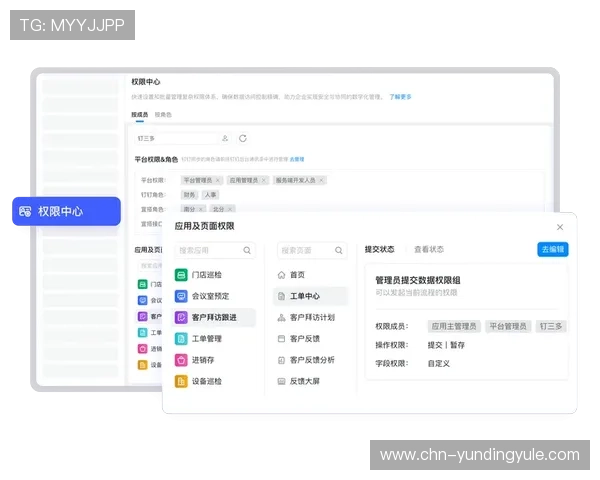Remove the 北分 tag via its x
Viewport: 600px width, 480px height.
point(230,209)
